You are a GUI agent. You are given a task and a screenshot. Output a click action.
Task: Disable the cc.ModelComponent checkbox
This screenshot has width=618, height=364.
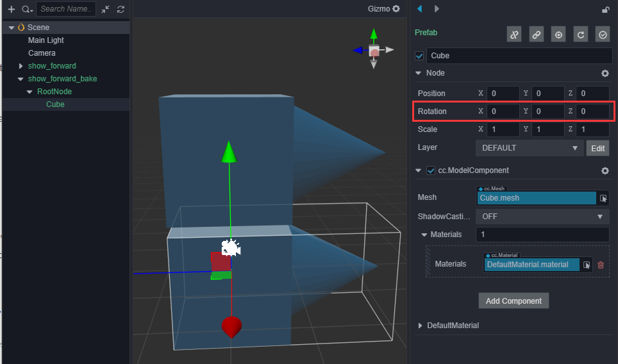click(x=431, y=170)
